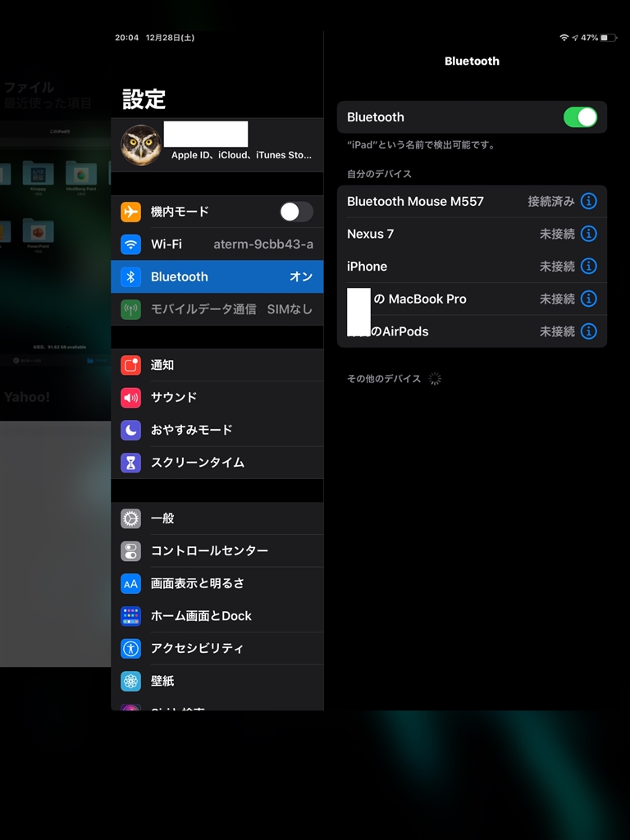Tap the owl profile avatar

(141, 145)
